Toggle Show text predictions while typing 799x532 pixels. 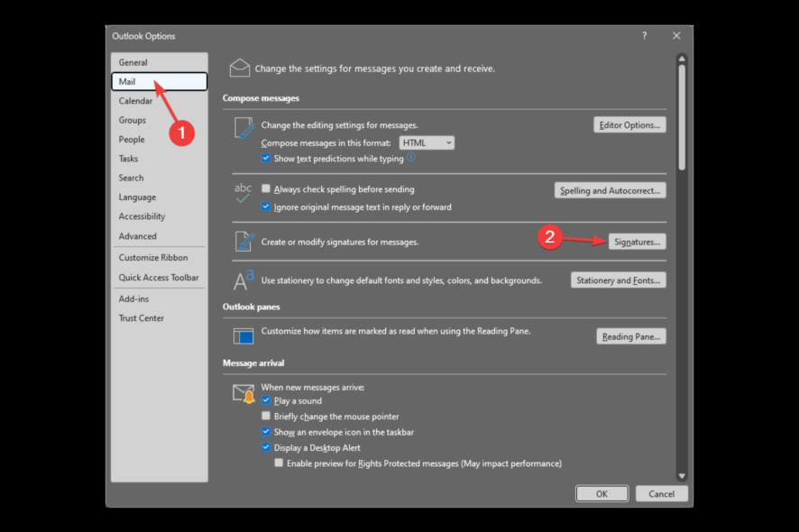coord(266,157)
